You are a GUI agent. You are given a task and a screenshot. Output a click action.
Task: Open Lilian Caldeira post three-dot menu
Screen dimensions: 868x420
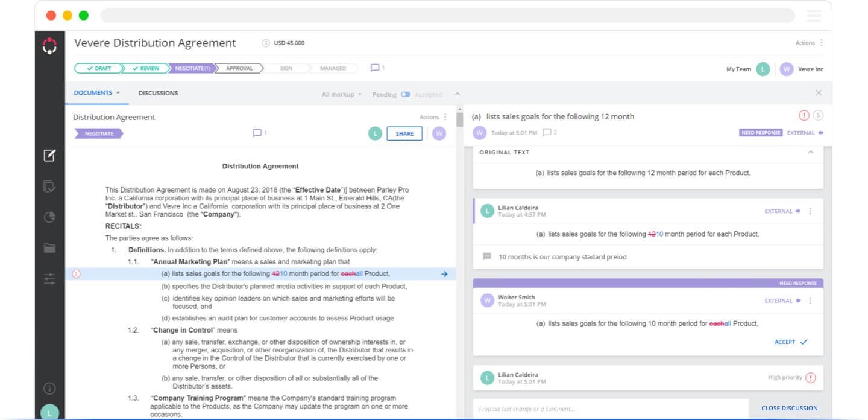point(810,211)
